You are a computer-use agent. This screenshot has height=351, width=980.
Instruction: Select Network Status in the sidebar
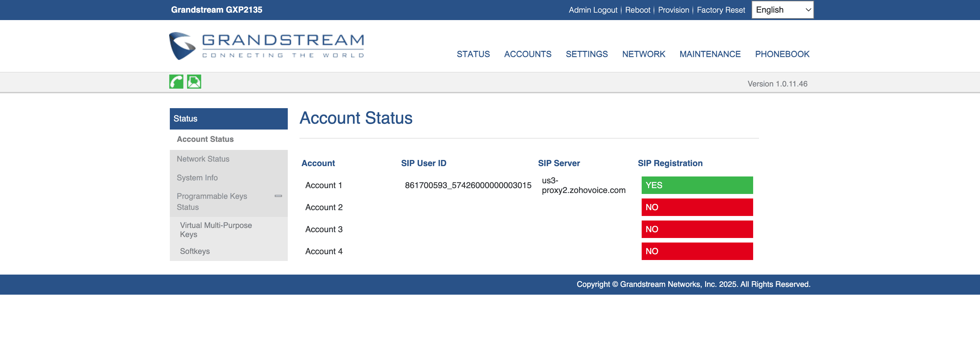click(x=203, y=159)
